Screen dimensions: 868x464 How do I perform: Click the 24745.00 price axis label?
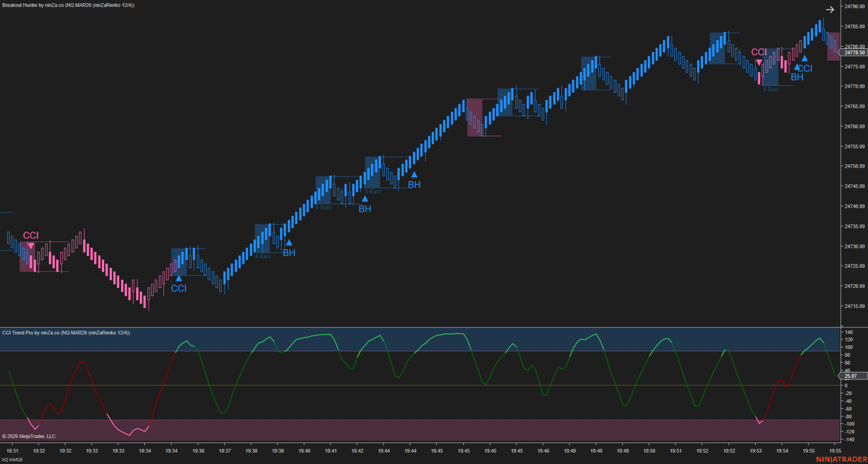pyautogui.click(x=854, y=186)
